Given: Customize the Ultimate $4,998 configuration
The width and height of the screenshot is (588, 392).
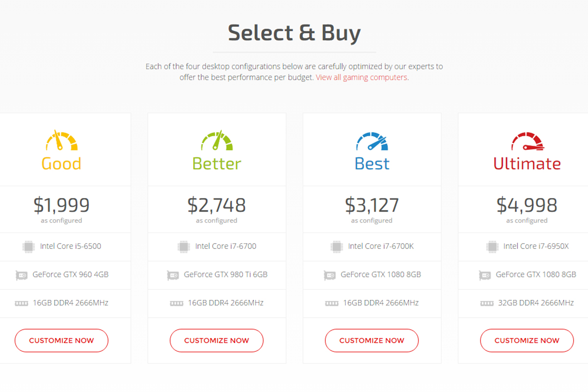Looking at the screenshot, I should point(527,341).
